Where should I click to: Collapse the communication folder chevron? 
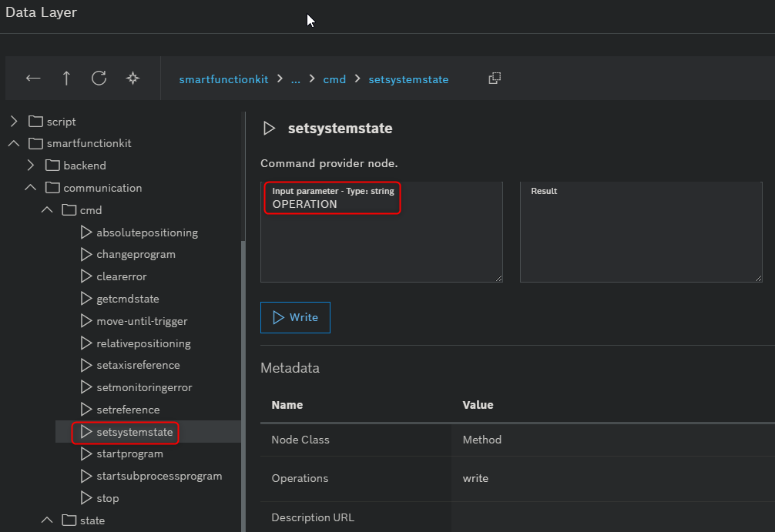pos(31,188)
